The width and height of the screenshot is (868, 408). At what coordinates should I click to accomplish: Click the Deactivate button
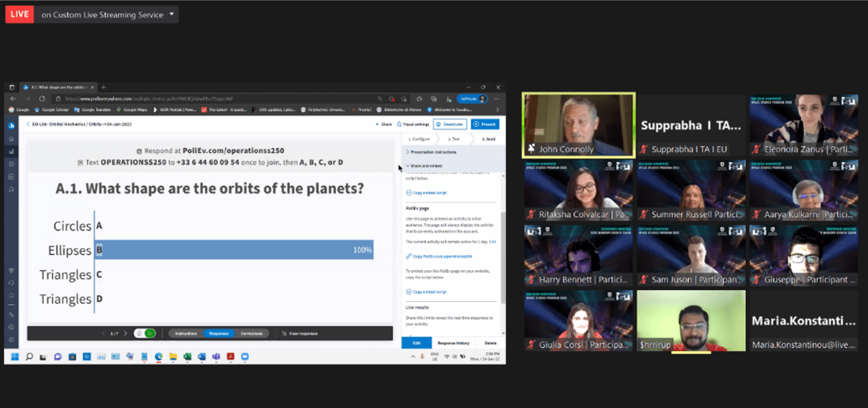click(449, 124)
